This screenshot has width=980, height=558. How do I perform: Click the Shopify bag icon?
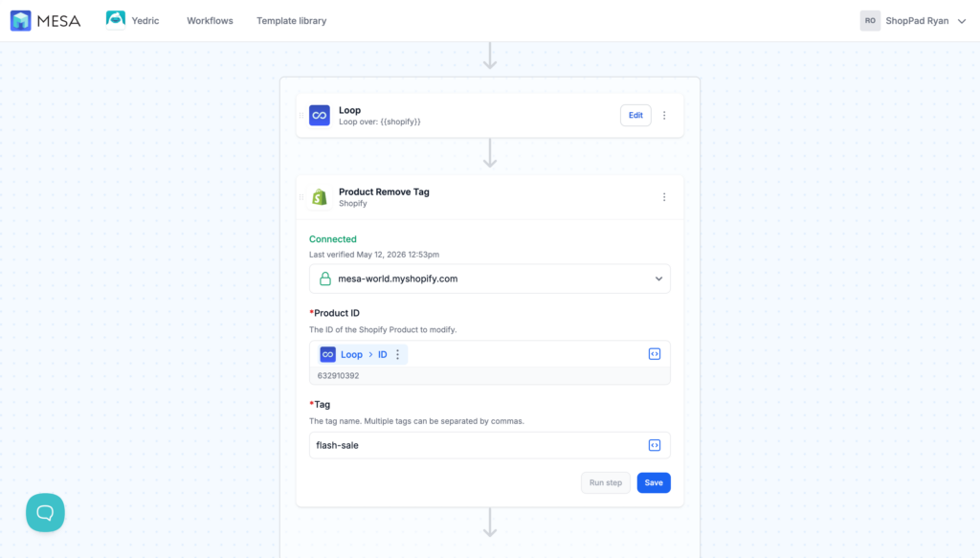pos(320,197)
